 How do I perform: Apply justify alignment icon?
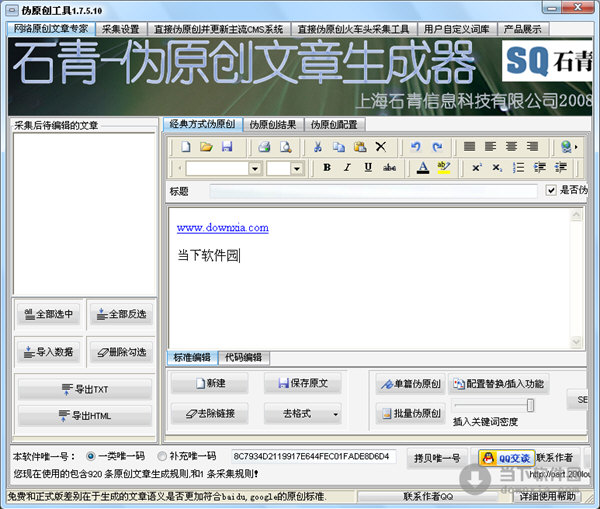tap(470, 147)
